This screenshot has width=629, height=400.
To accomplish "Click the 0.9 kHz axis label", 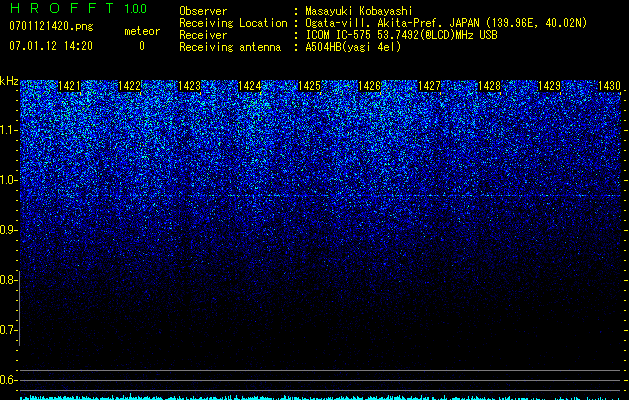I will pos(8,230).
